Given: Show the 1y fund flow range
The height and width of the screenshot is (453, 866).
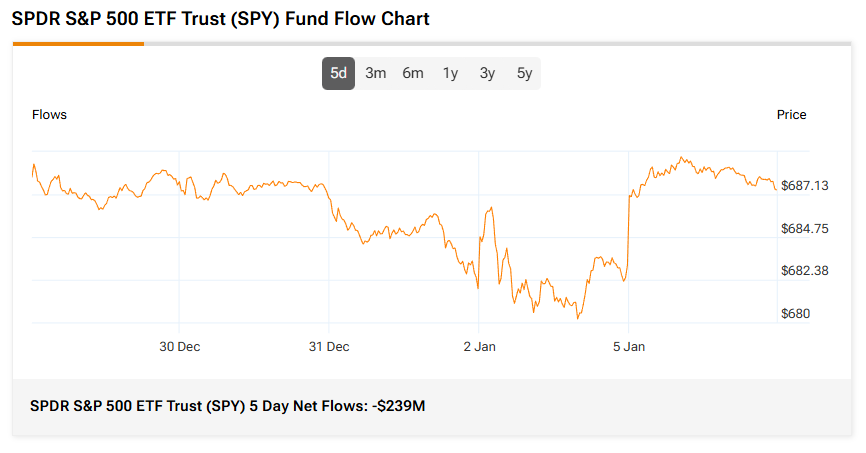Looking at the screenshot, I should 450,73.
